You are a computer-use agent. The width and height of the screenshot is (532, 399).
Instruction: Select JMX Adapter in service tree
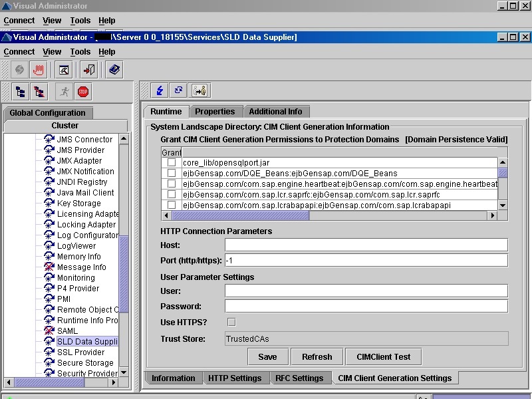(x=79, y=160)
